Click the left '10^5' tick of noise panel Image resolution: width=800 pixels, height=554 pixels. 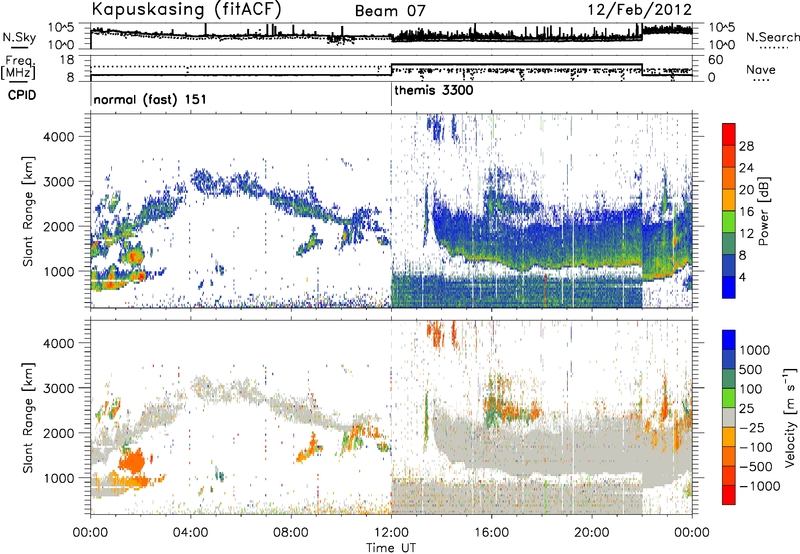pos(61,28)
